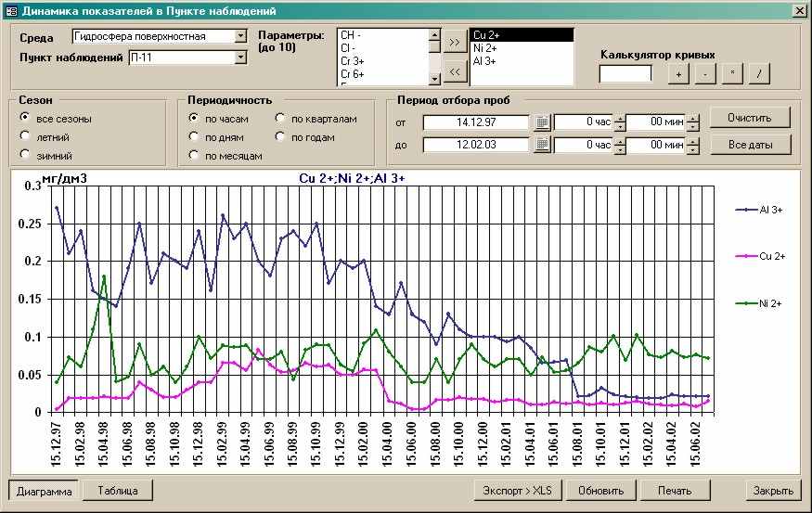Viewport: 812px width, 513px height.
Task: Click the 'Все даты' button
Action: click(x=750, y=145)
